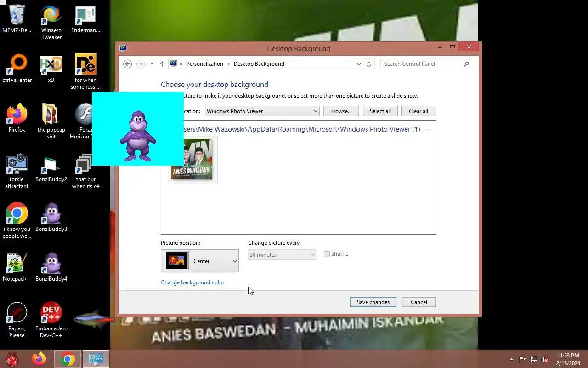588x368 pixels.
Task: Open the clock showing 11:53 PM
Action: point(568,359)
